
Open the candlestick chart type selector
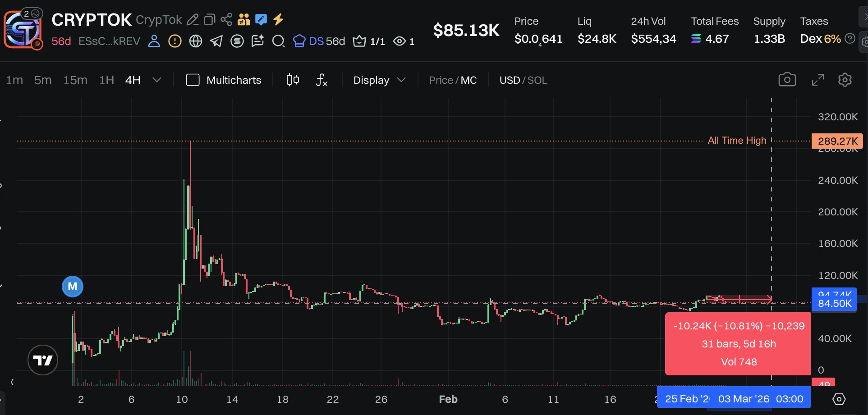pos(293,80)
